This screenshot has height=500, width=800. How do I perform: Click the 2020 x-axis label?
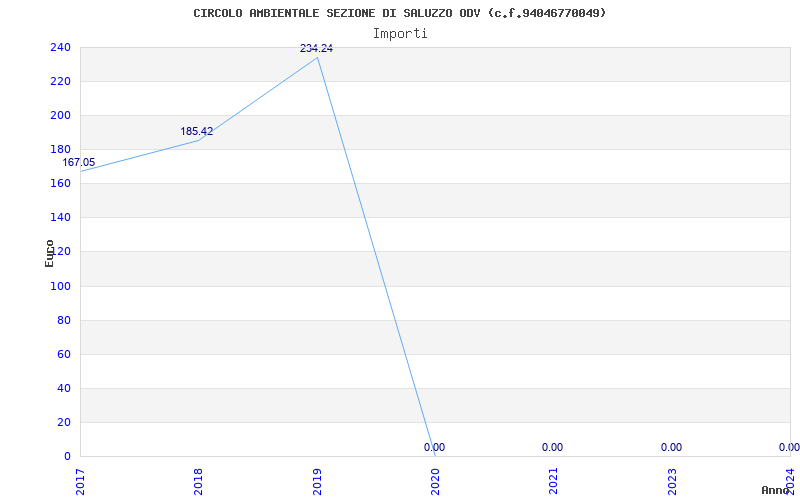point(435,482)
